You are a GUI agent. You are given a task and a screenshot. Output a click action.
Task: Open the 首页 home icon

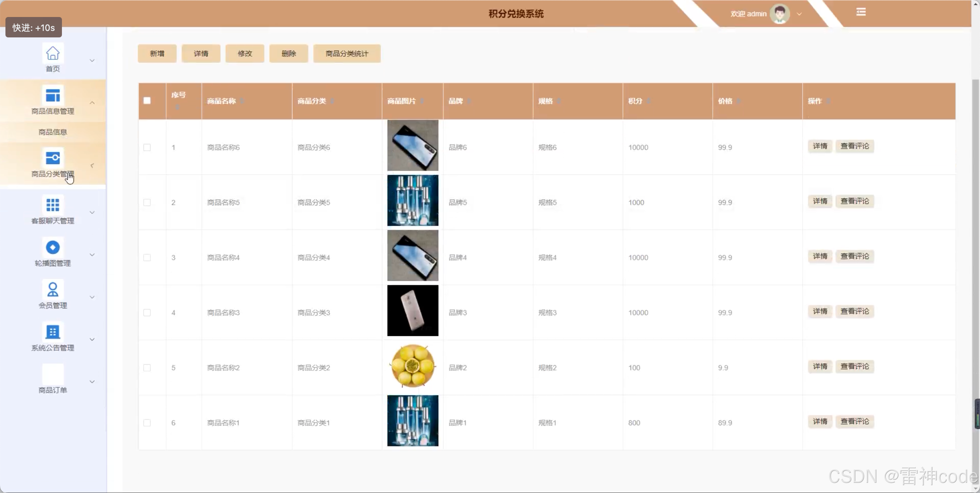pyautogui.click(x=52, y=53)
